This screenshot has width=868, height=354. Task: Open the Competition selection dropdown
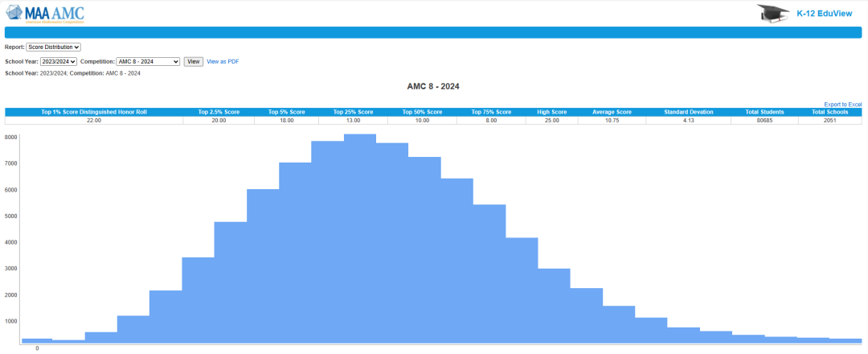click(148, 61)
